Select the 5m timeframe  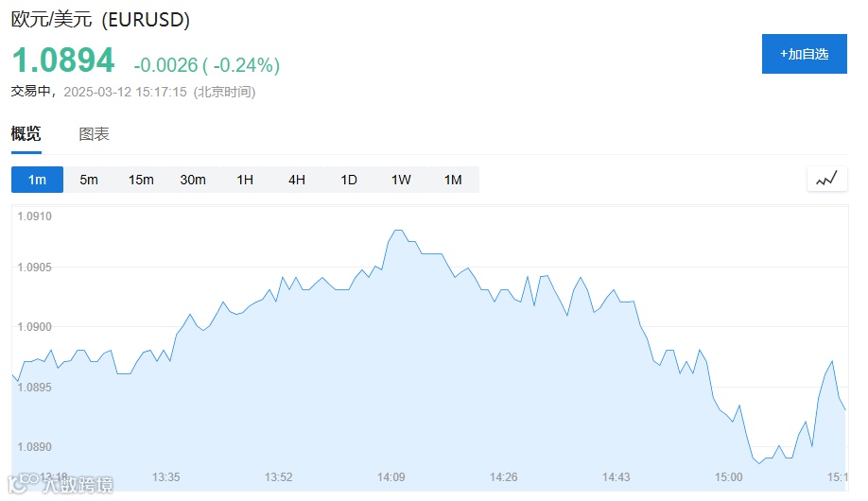[x=89, y=180]
